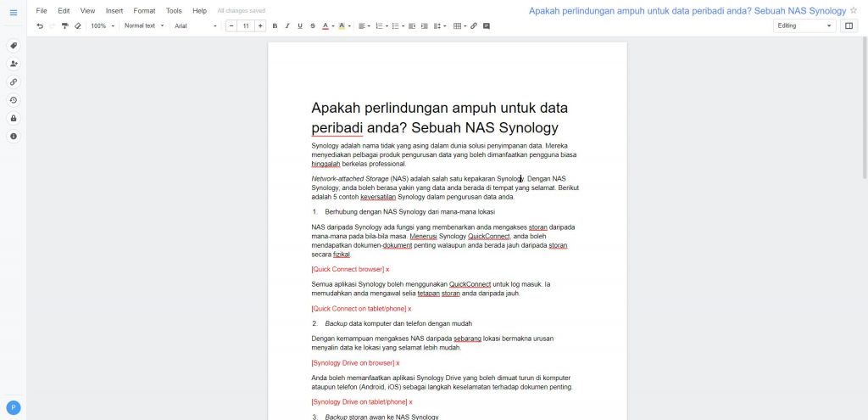Open the View menu

[87, 10]
